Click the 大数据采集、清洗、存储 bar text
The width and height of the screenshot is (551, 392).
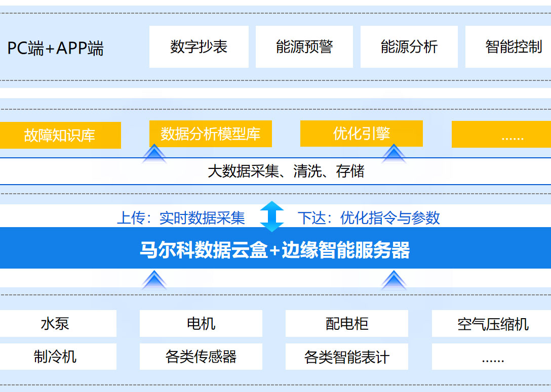point(286,171)
